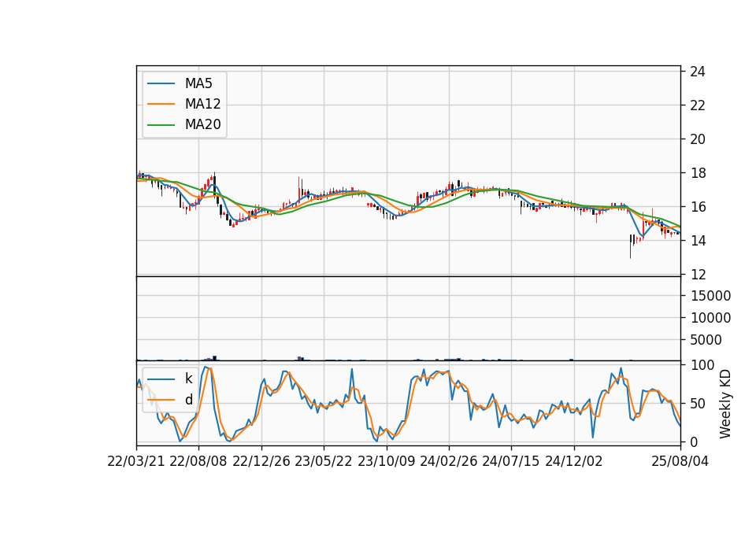Click the d legend label

tap(189, 400)
